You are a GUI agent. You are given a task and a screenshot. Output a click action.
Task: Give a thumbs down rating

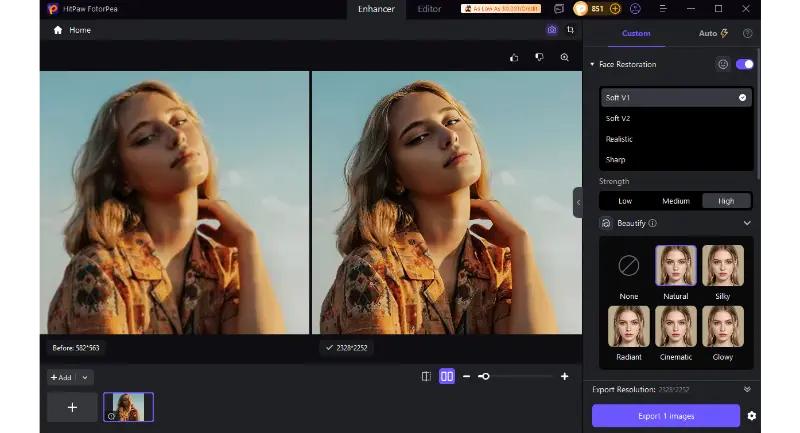point(539,57)
